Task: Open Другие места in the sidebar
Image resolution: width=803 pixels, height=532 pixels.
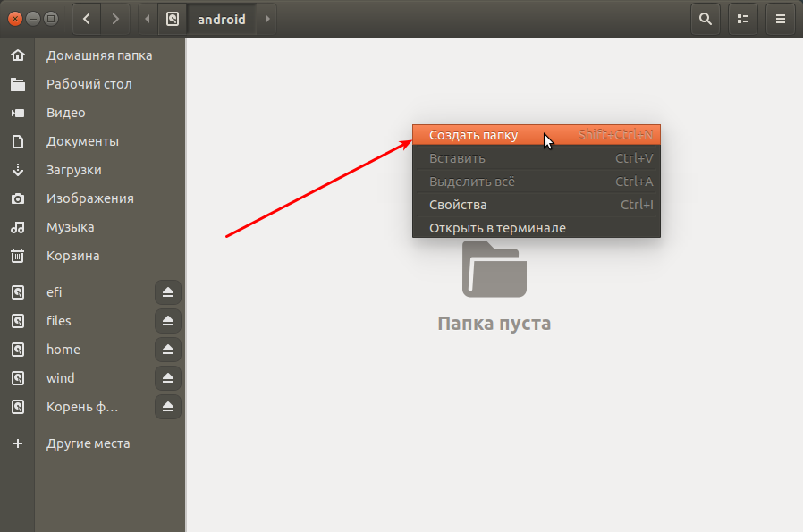Action: tap(89, 443)
